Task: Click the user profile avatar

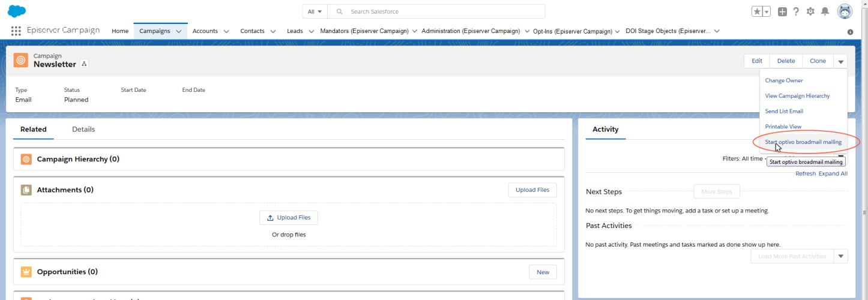Action: click(x=845, y=11)
